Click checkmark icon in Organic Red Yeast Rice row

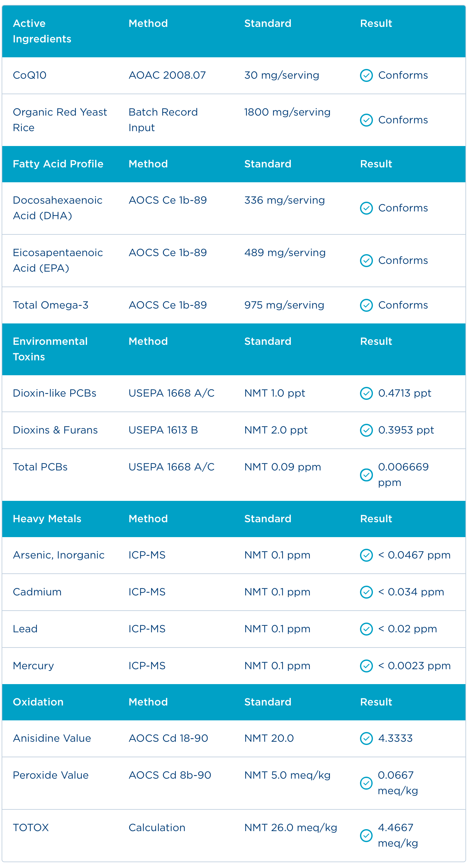click(366, 120)
